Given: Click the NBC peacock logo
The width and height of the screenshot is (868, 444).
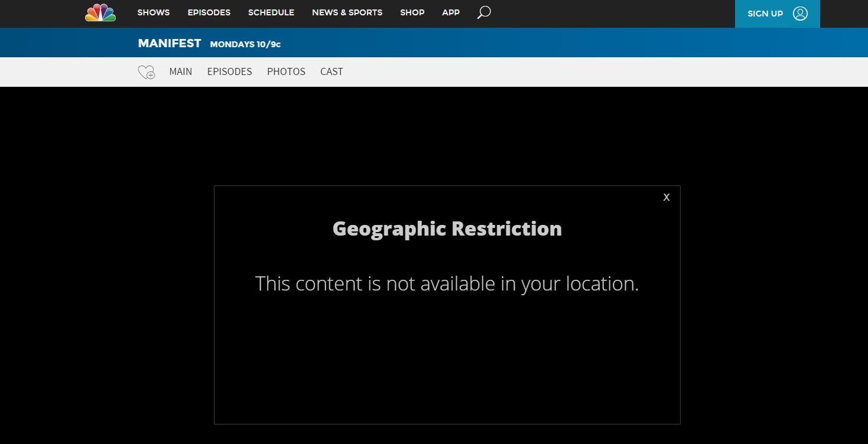Looking at the screenshot, I should 100,12.
